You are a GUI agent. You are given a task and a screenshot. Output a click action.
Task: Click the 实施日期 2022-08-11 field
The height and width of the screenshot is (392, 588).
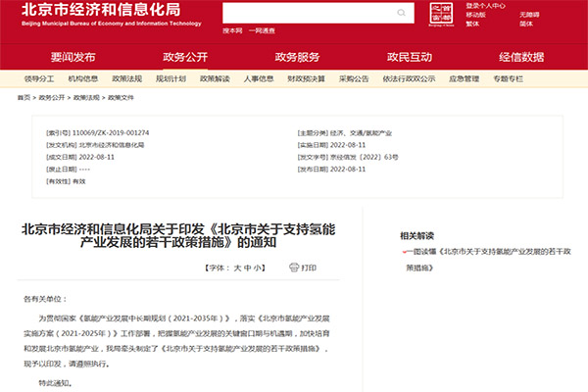pyautogui.click(x=331, y=145)
